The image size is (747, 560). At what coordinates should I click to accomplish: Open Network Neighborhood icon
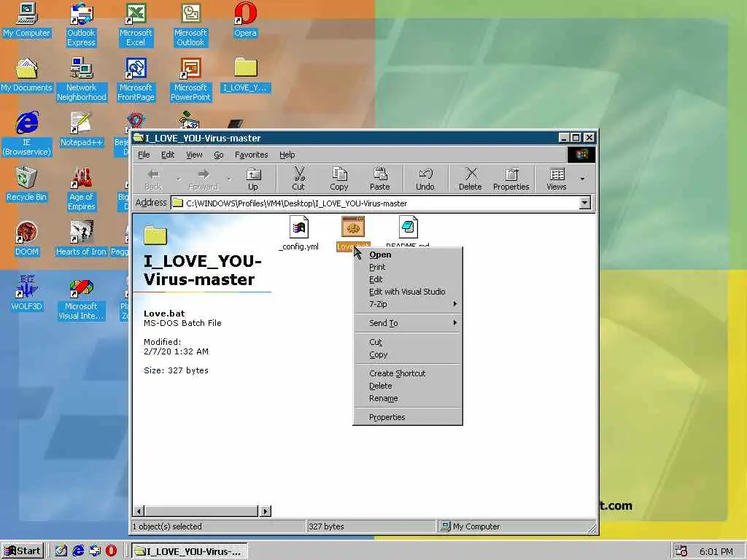click(x=82, y=79)
